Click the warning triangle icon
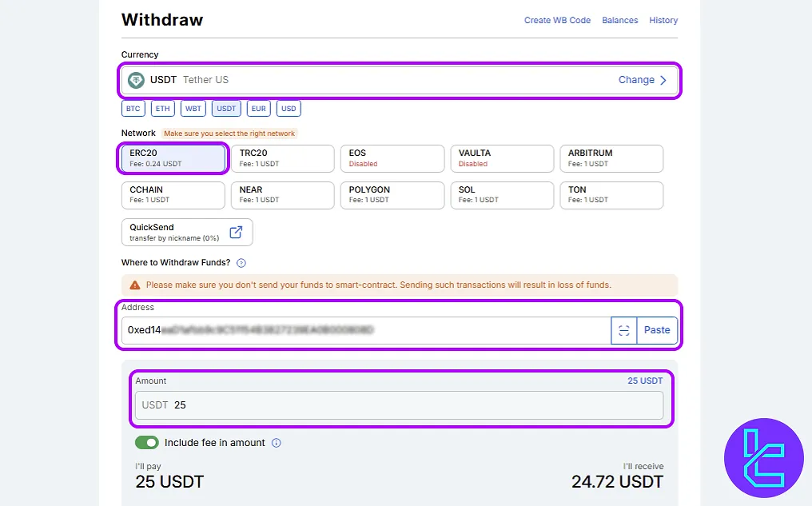Viewport: 812px width, 506px height. (134, 285)
